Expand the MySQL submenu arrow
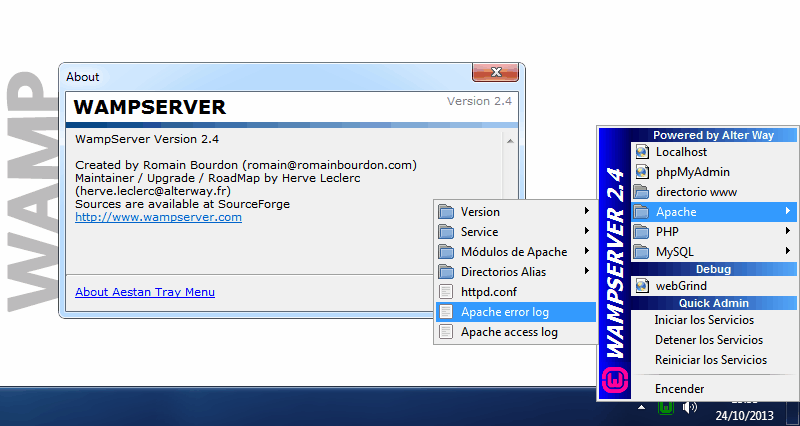The height and width of the screenshot is (426, 800). point(789,251)
